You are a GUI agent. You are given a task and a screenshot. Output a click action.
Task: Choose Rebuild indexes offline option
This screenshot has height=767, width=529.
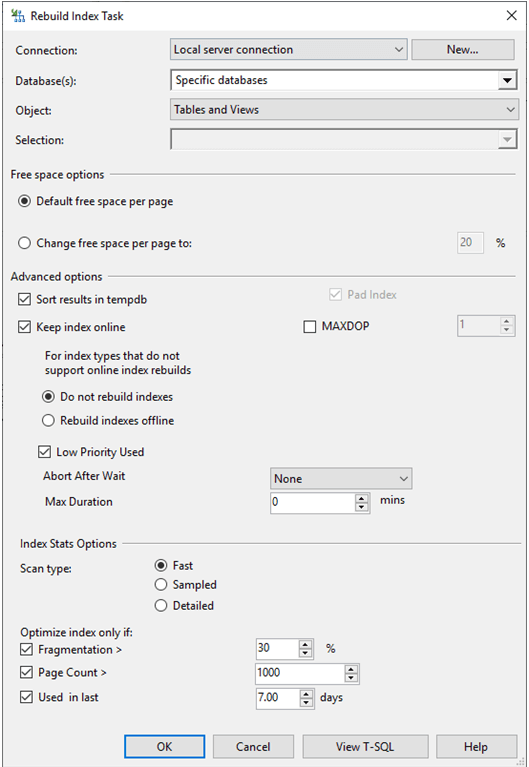click(x=48, y=420)
